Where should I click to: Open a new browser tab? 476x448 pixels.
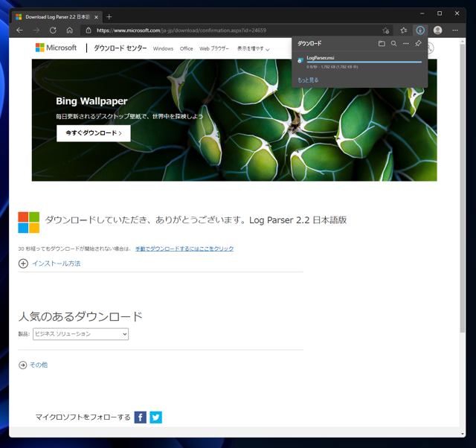click(x=109, y=17)
